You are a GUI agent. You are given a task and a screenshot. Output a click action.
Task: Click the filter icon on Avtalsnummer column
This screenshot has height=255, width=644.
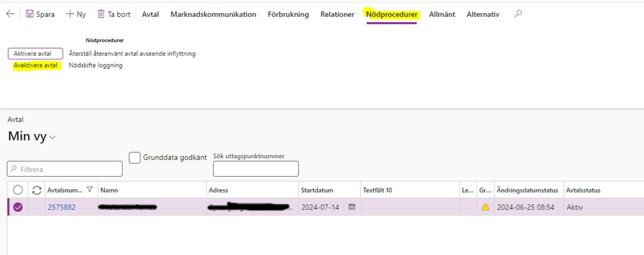(x=89, y=189)
